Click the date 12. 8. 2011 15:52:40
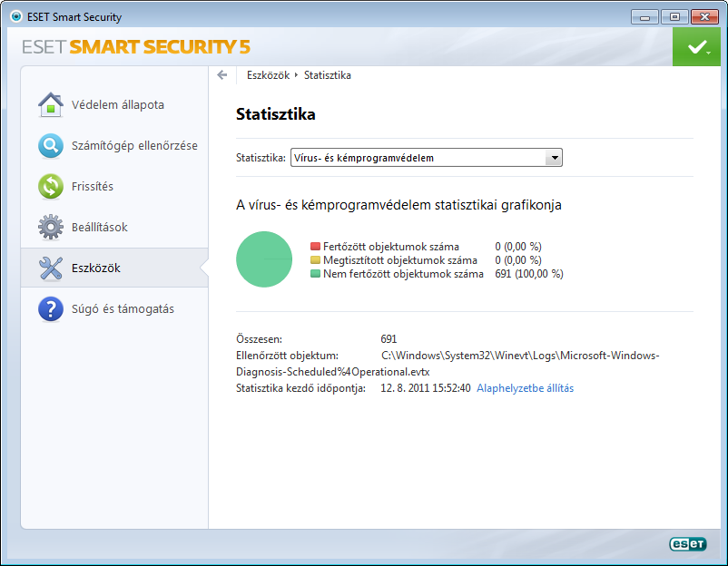This screenshot has height=566, width=728. [426, 388]
